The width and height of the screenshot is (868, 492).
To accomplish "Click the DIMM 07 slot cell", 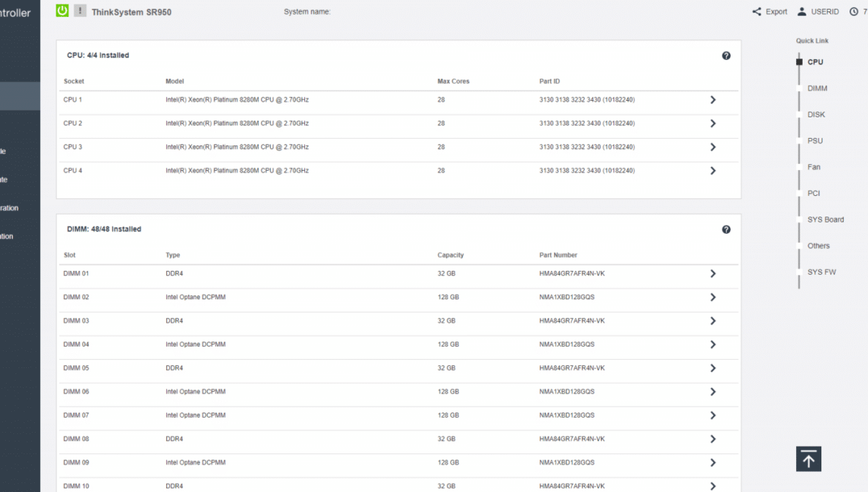I will [76, 415].
